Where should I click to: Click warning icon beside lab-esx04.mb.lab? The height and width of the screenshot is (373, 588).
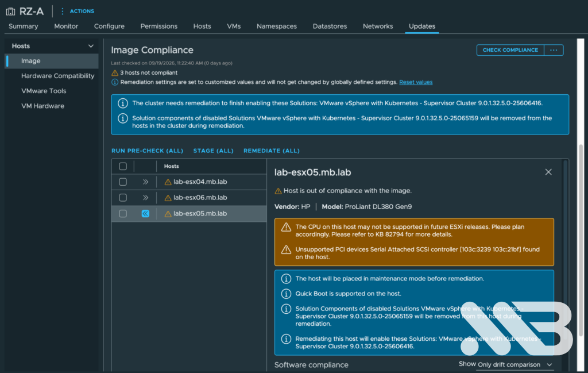(x=168, y=182)
